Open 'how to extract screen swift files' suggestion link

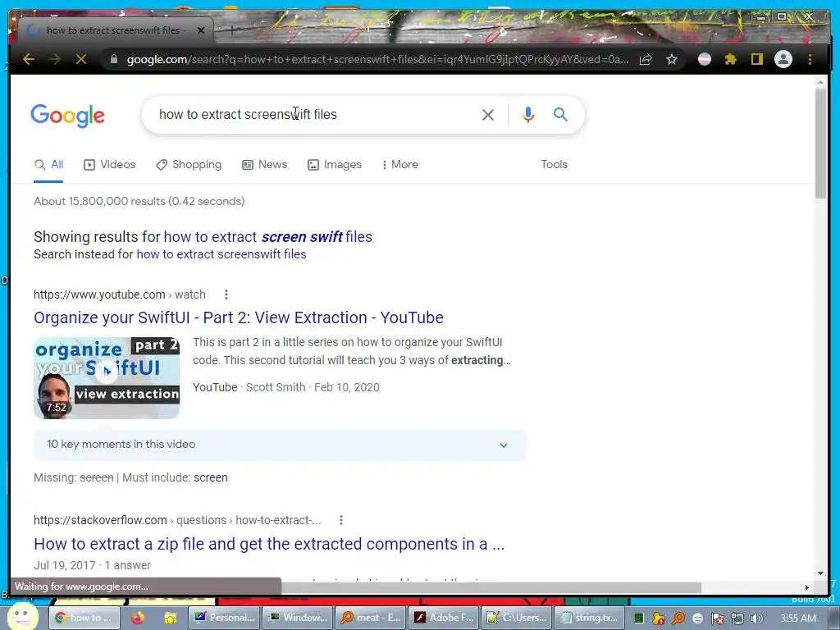268,237
